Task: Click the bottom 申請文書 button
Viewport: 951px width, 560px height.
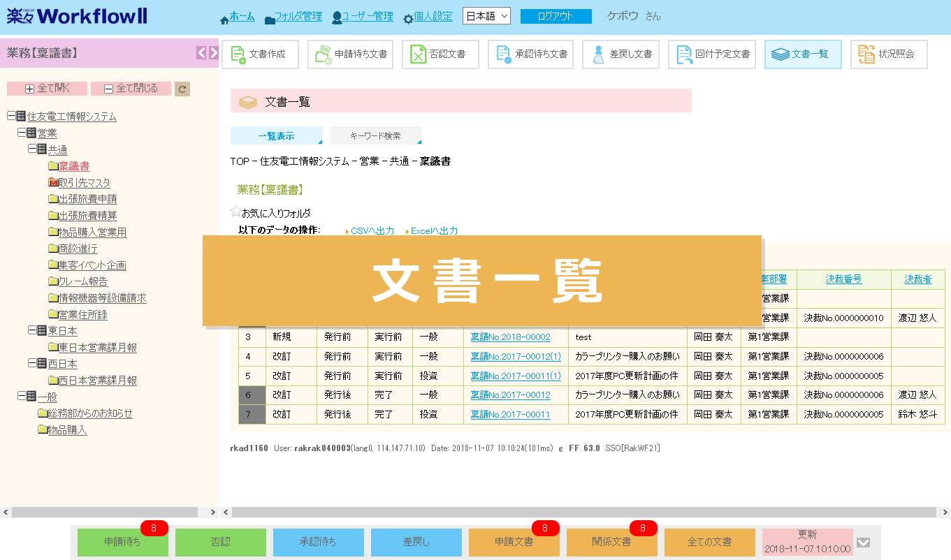Action: [514, 543]
